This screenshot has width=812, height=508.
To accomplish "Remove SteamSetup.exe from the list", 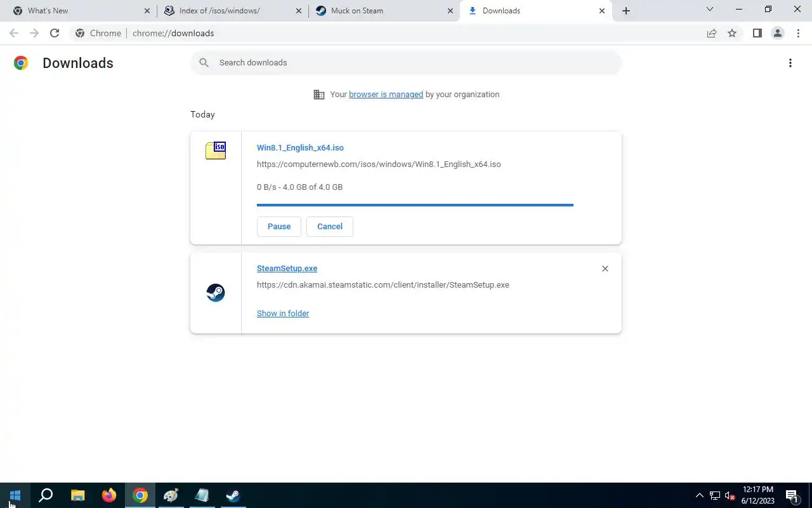I will (605, 269).
